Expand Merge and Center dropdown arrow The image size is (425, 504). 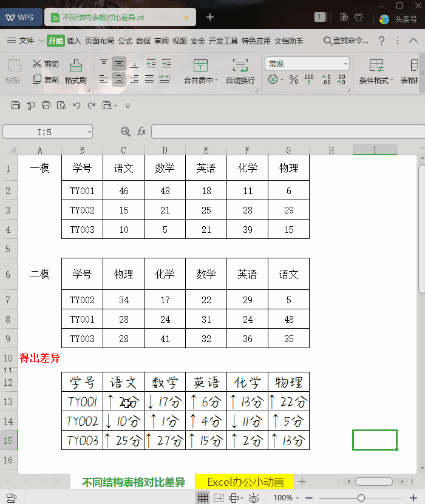[216, 80]
